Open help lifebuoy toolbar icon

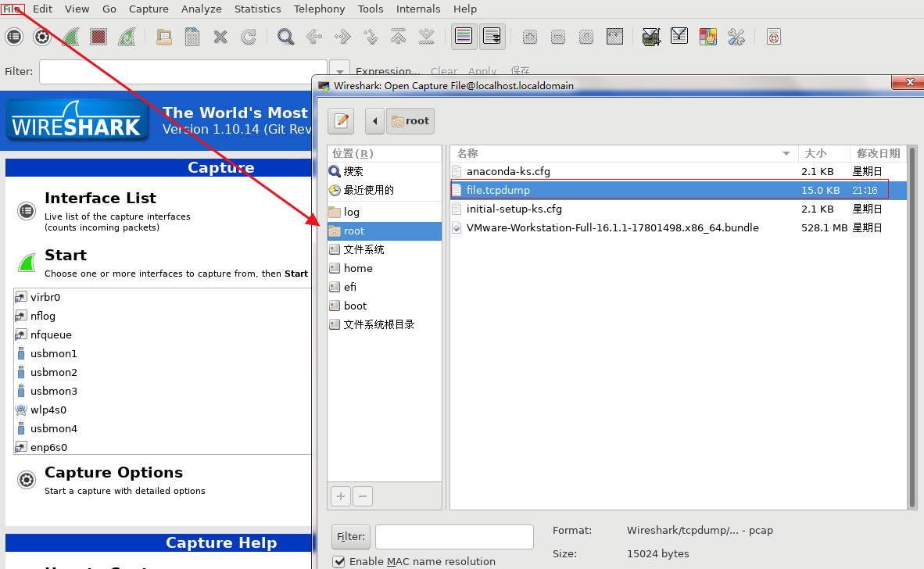coord(774,37)
